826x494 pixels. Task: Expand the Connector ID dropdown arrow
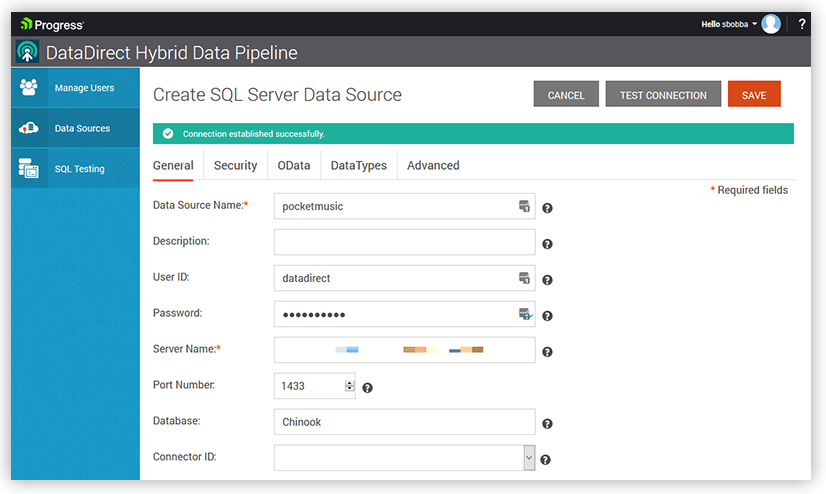529,458
